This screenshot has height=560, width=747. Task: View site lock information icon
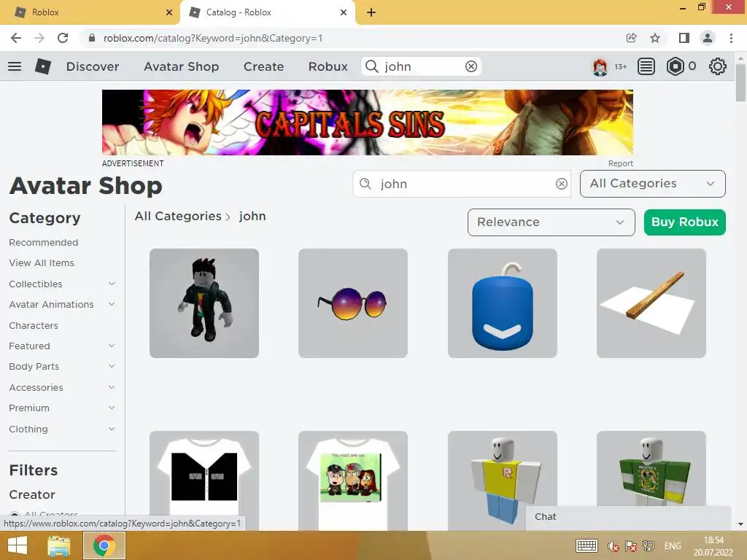pos(92,38)
